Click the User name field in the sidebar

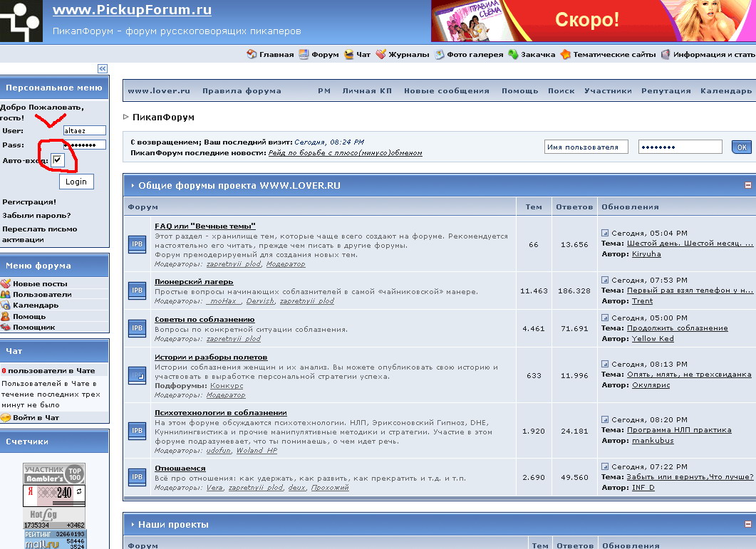click(x=84, y=130)
